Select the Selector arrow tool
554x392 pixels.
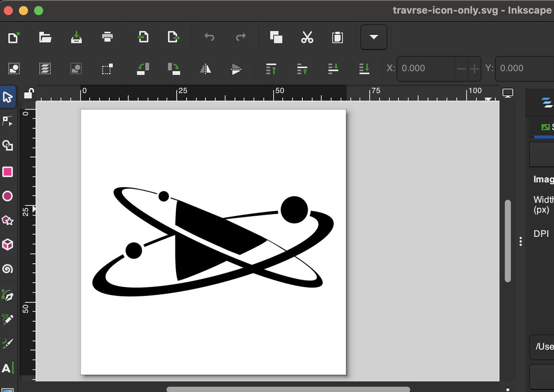pos(8,97)
